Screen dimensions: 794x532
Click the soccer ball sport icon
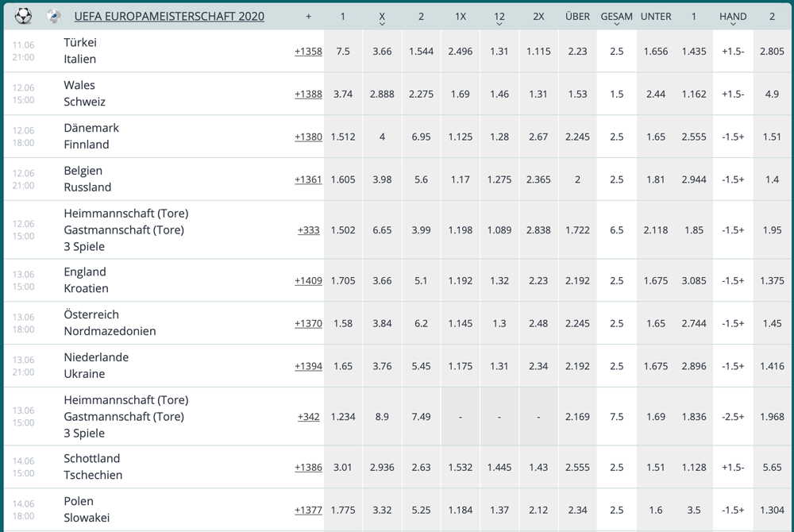[x=23, y=16]
